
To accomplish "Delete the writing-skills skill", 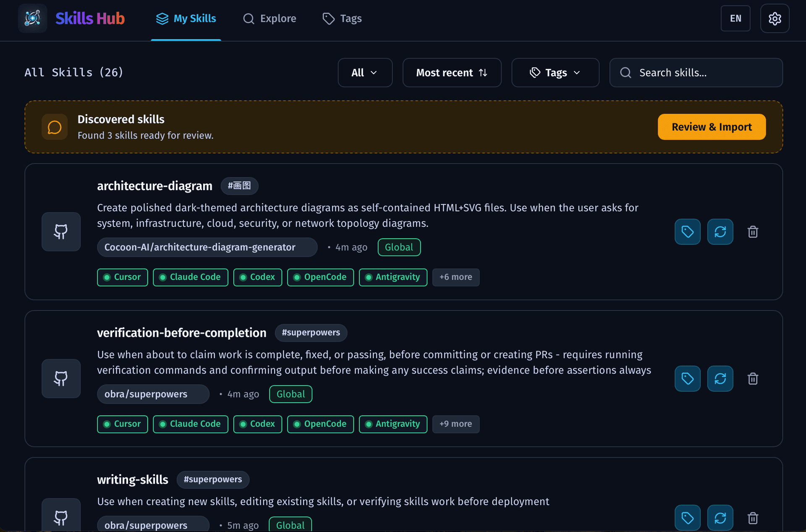I will click(753, 518).
